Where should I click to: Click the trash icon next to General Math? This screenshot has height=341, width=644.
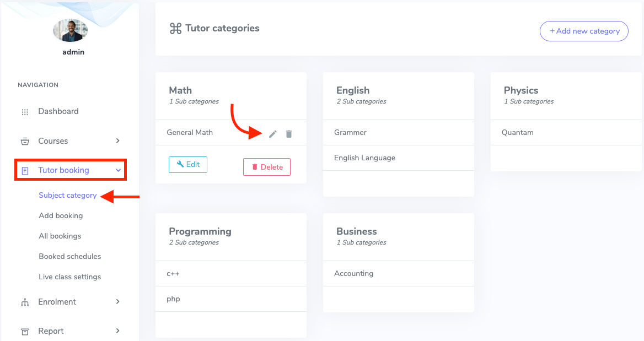click(289, 133)
